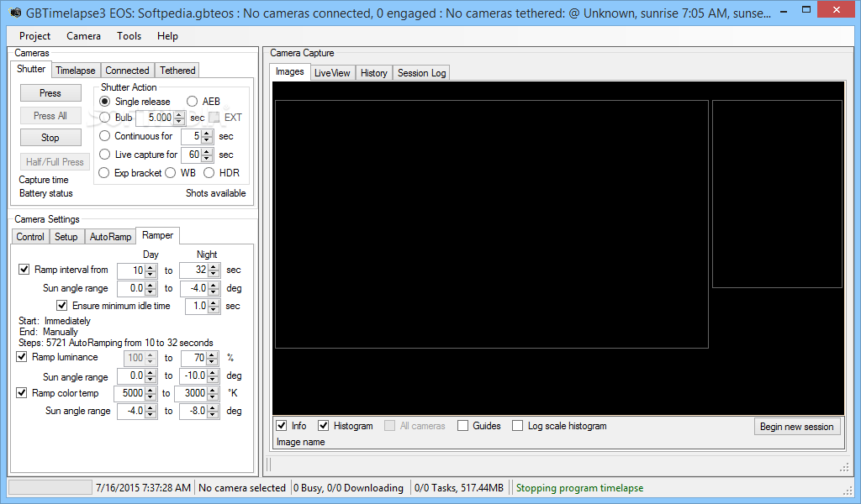Toggle the Log scale histogram checkbox
Image resolution: width=861 pixels, height=504 pixels.
pyautogui.click(x=517, y=426)
